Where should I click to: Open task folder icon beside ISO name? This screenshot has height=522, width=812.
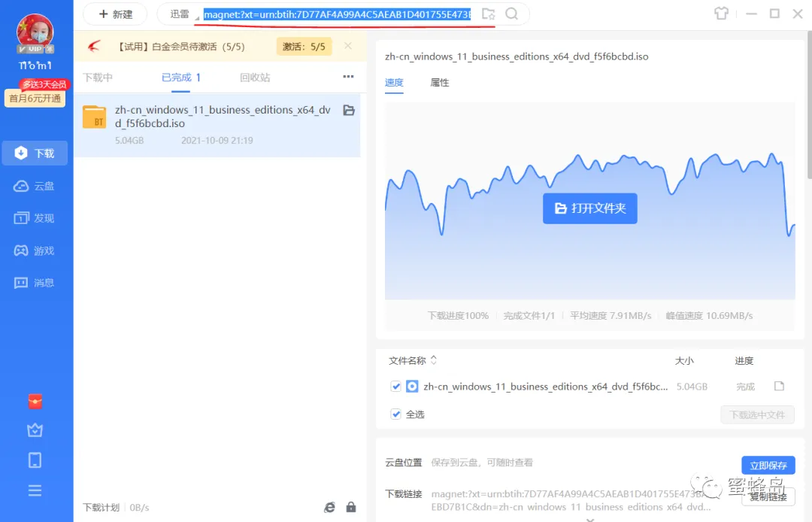coord(349,111)
